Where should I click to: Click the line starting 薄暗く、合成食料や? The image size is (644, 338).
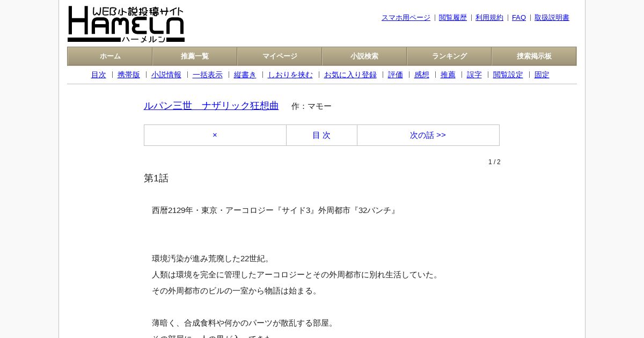point(244,323)
